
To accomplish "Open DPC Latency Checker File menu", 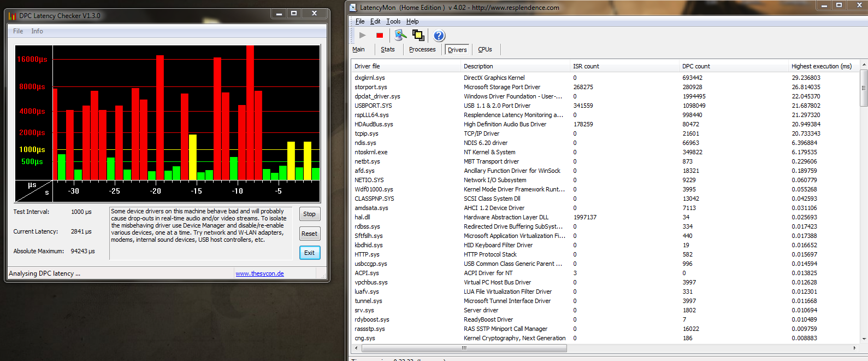I will [x=18, y=31].
